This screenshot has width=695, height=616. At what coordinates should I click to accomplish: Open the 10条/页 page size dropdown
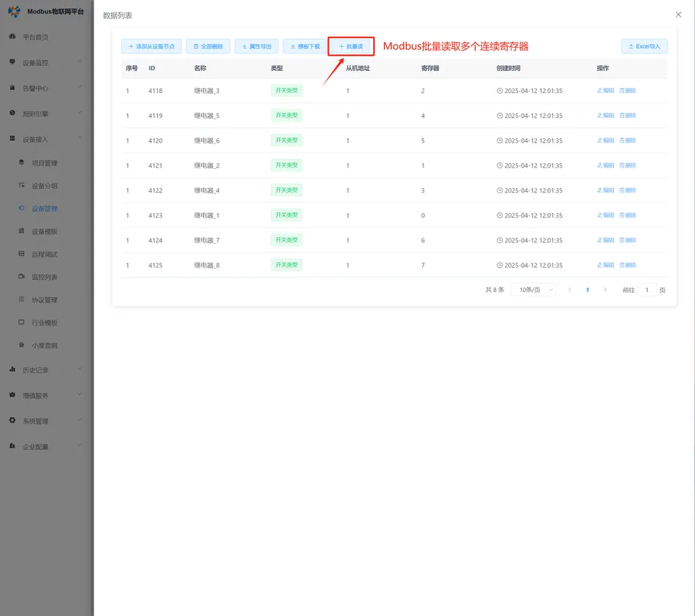533,289
